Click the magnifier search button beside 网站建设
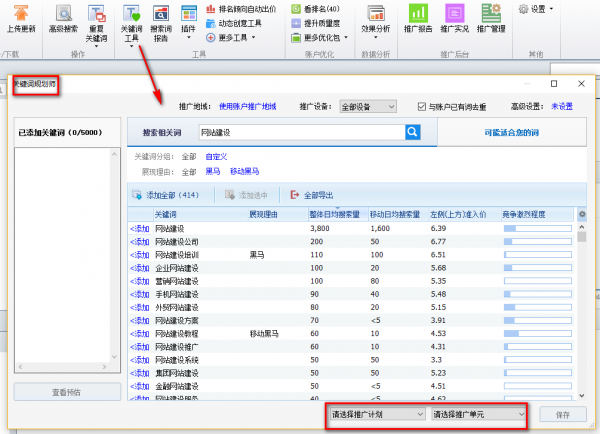600x434 pixels. [x=411, y=132]
